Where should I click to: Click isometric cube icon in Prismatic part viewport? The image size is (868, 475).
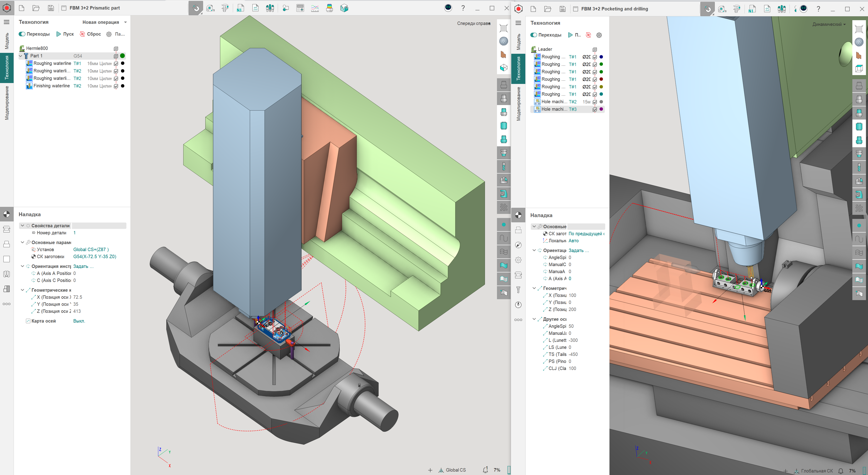click(503, 68)
